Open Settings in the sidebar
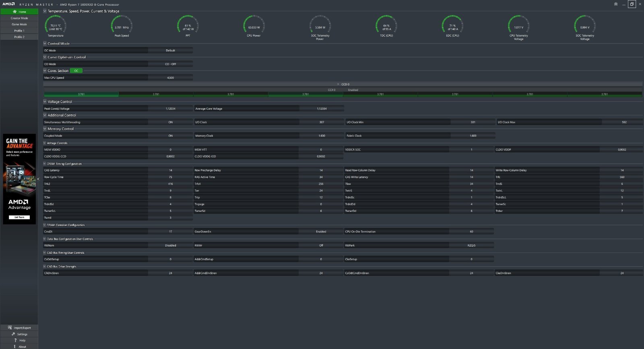This screenshot has height=349, width=644. (19, 334)
